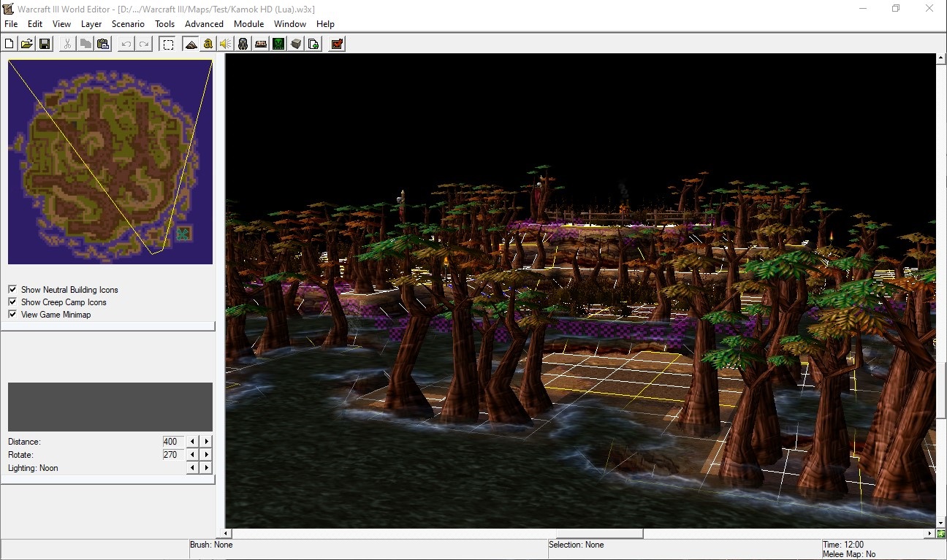Image resolution: width=947 pixels, height=560 pixels.
Task: Switch Lighting to next option
Action: coord(207,468)
